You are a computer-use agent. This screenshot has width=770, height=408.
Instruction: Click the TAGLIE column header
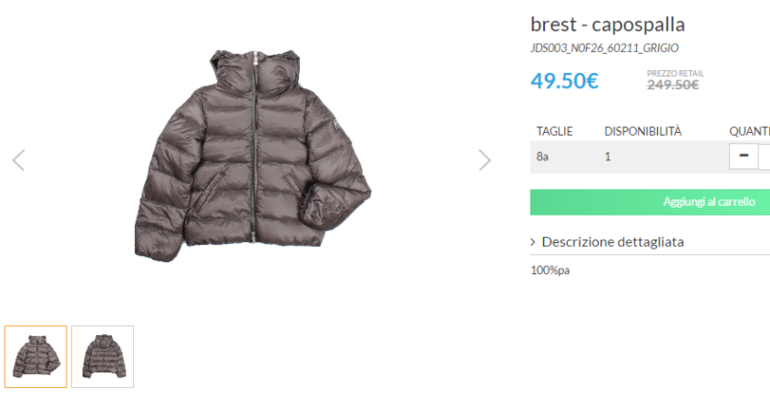click(554, 131)
